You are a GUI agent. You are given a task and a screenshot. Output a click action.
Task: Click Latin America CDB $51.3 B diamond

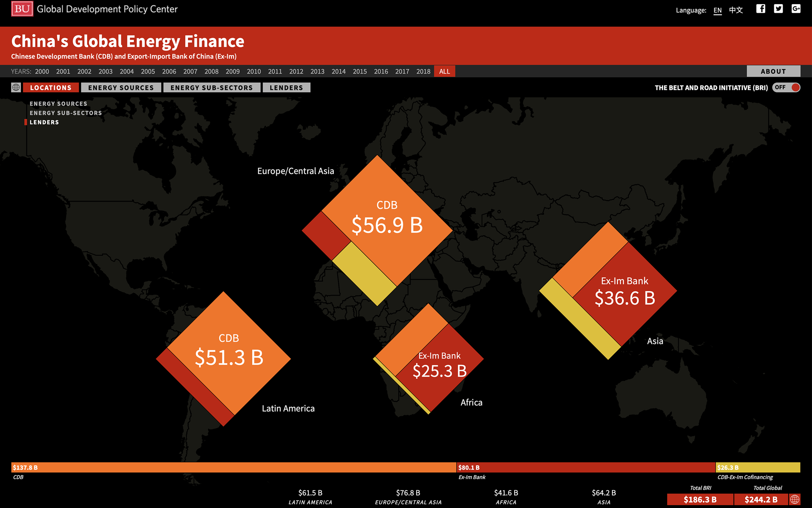pos(229,353)
